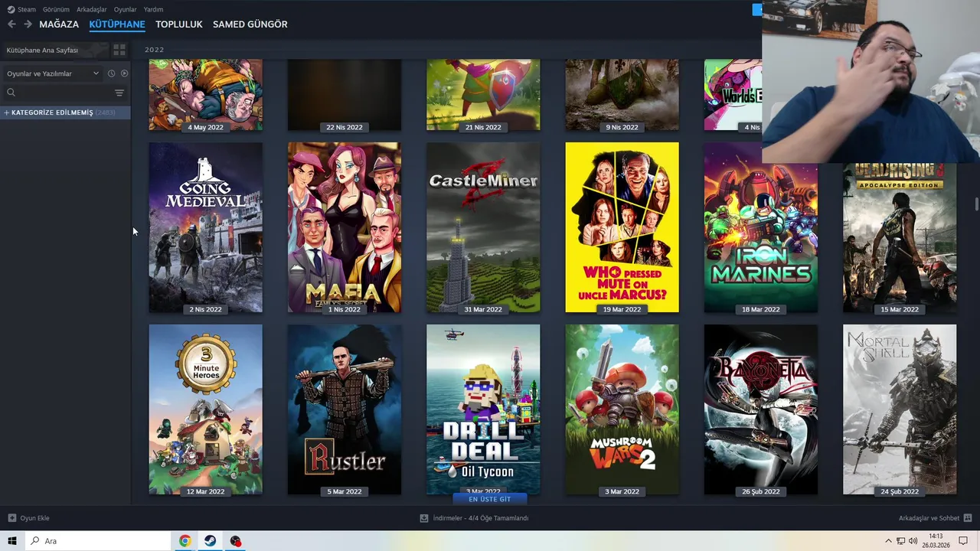This screenshot has height=551, width=980.
Task: Open the Windows Start menu
Action: [x=12, y=541]
